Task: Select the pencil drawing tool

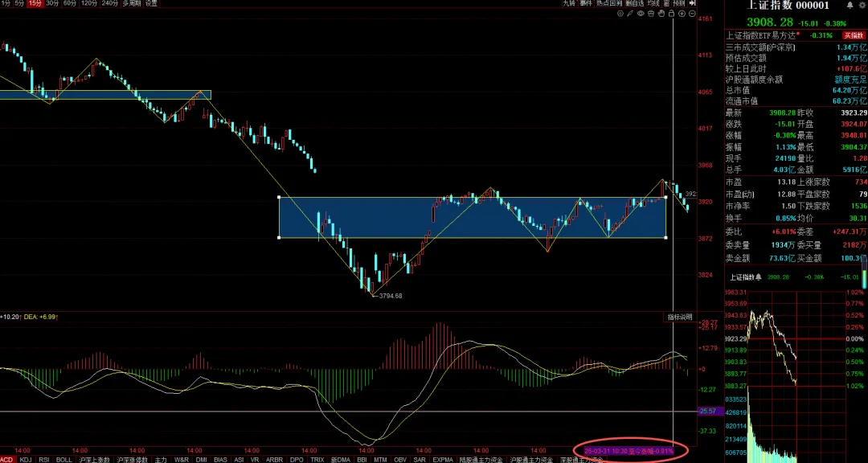Action: pyautogui.click(x=630, y=14)
